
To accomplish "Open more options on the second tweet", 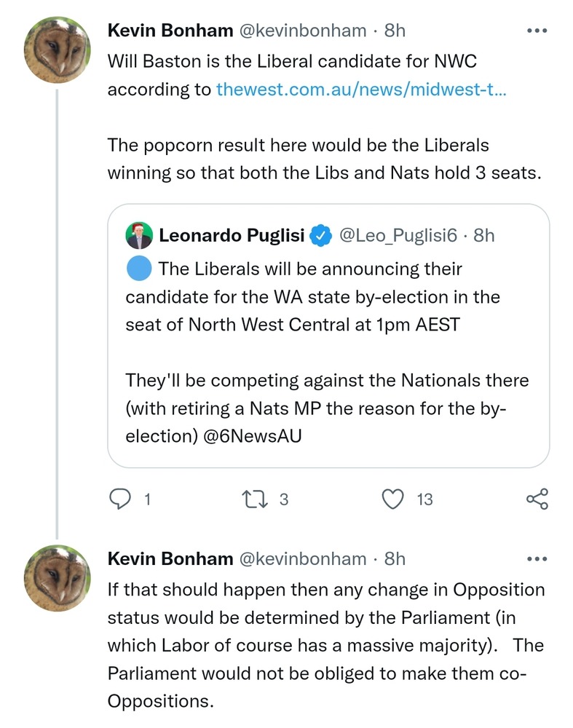I will (536, 559).
